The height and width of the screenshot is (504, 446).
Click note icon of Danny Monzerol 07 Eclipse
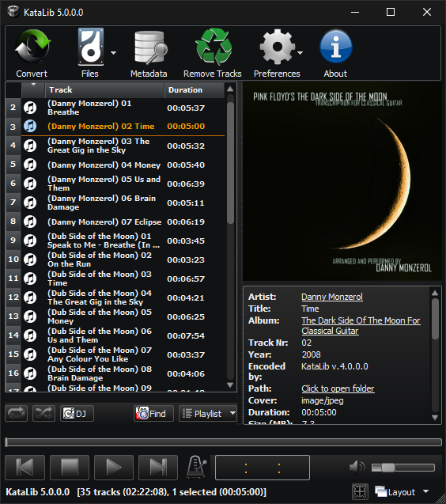[30, 222]
